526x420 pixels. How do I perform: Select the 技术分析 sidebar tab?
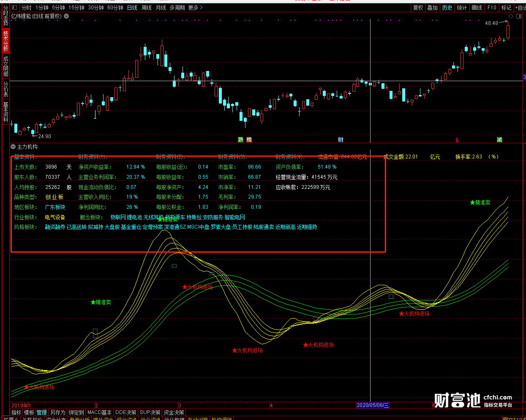(5, 41)
